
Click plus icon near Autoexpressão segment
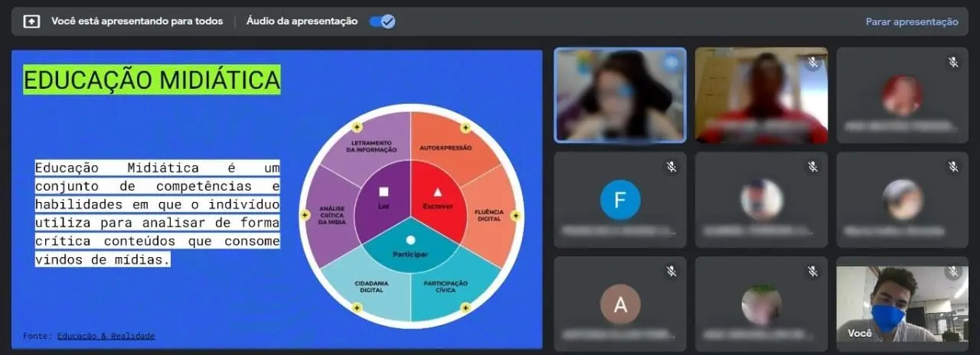pos(465,127)
